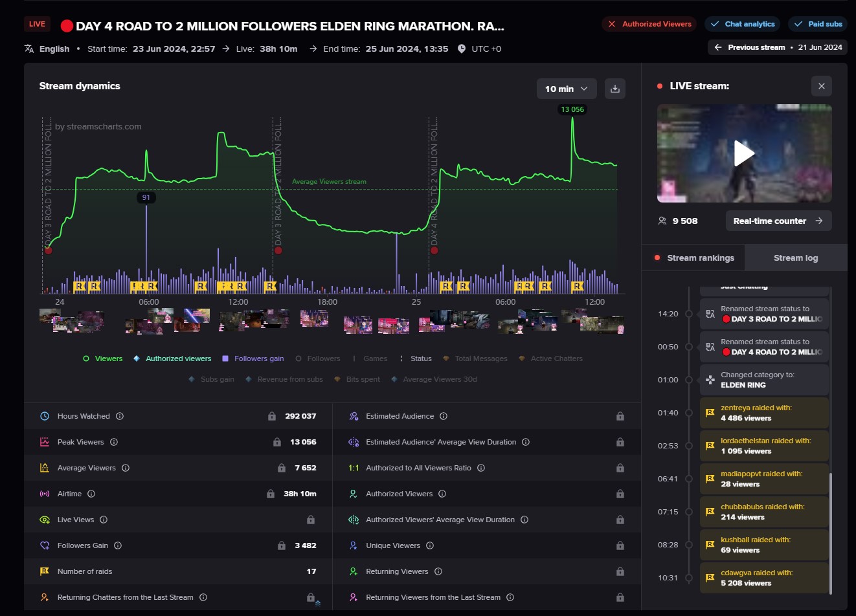Open the 10 min interval dropdown
Viewport: 856px width, 616px height.
point(566,89)
